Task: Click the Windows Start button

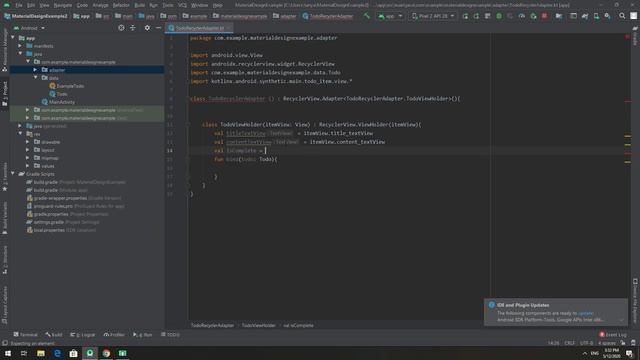Action: tap(8, 353)
